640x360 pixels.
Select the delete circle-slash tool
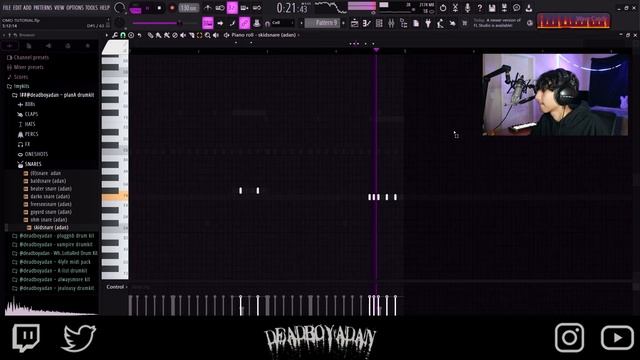175,36
